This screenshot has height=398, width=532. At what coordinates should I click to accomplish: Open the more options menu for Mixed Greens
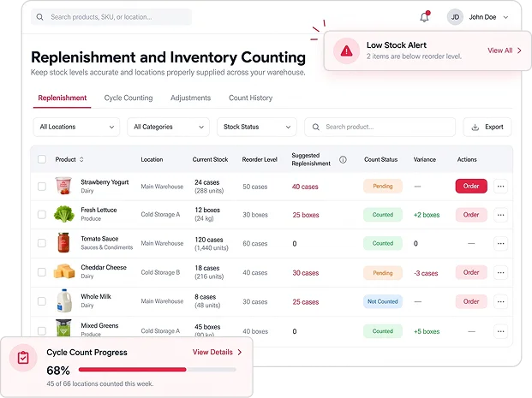pyautogui.click(x=500, y=331)
